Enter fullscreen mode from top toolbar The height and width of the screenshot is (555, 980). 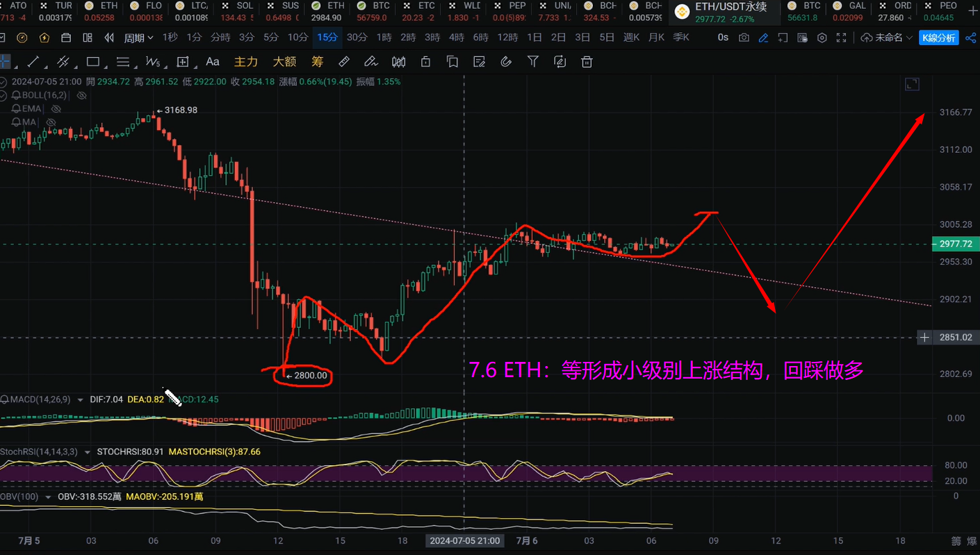tap(842, 38)
